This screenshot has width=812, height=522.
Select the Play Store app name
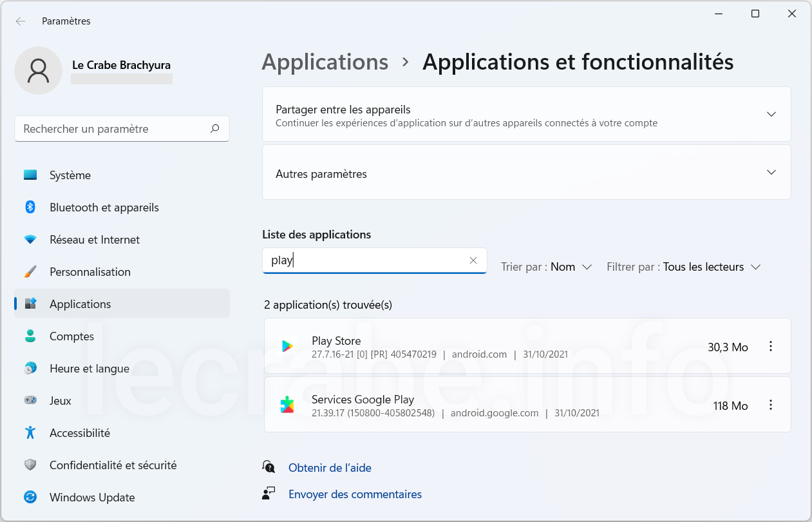[x=336, y=341]
